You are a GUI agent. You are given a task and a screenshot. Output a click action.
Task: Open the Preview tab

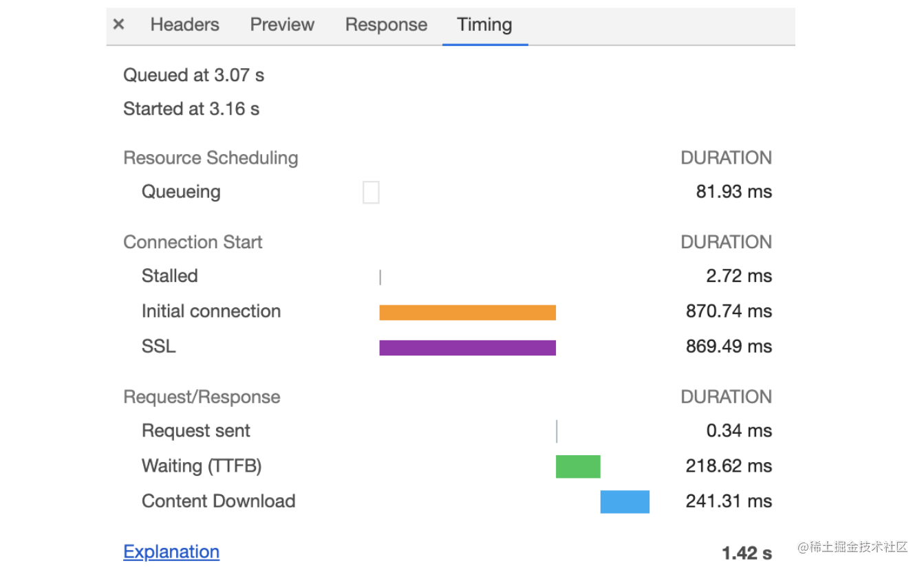[x=282, y=25]
